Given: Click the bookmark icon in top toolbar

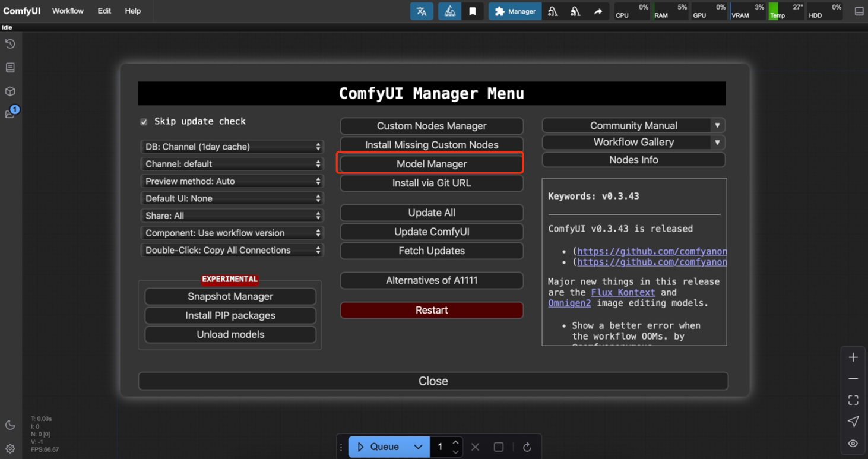Looking at the screenshot, I should [x=473, y=11].
